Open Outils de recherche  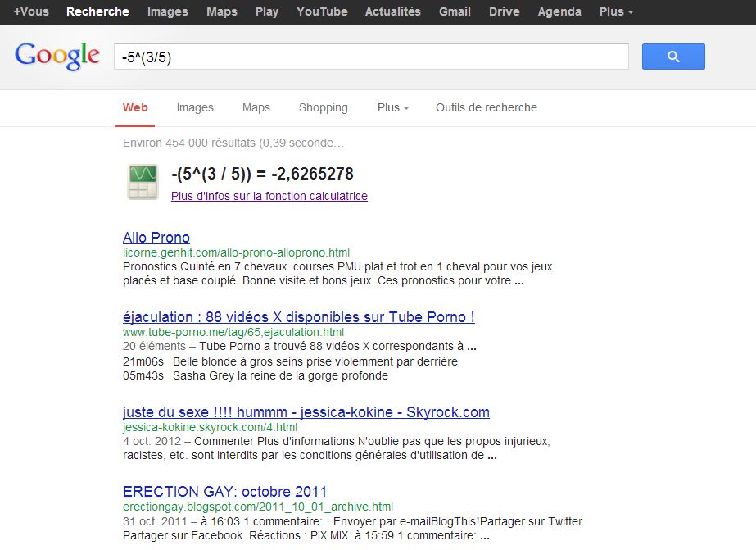[x=487, y=107]
